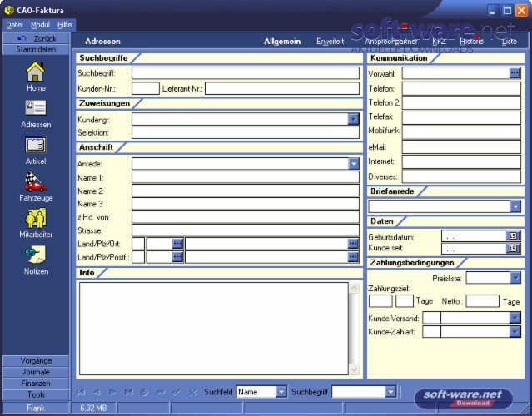Screen dimensions: 532x416
Task: Open the Geburtsdatum calendar picker
Action: tap(513, 236)
